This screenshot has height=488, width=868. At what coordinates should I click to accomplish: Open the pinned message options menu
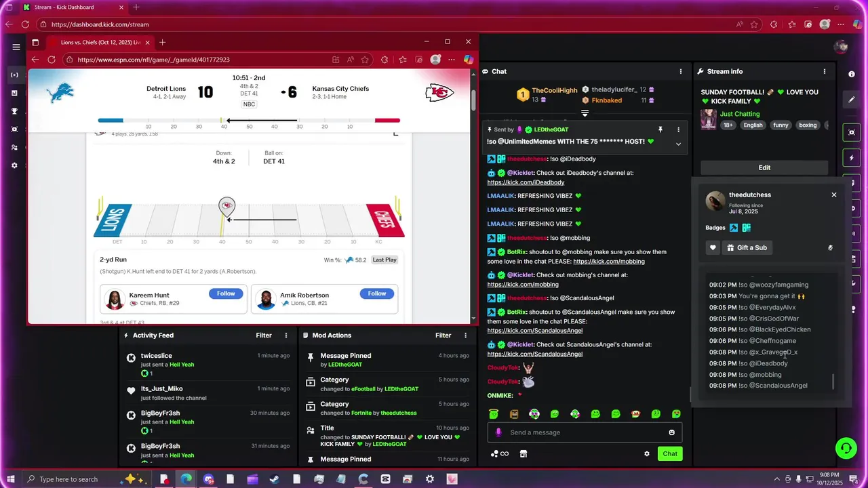[678, 129]
